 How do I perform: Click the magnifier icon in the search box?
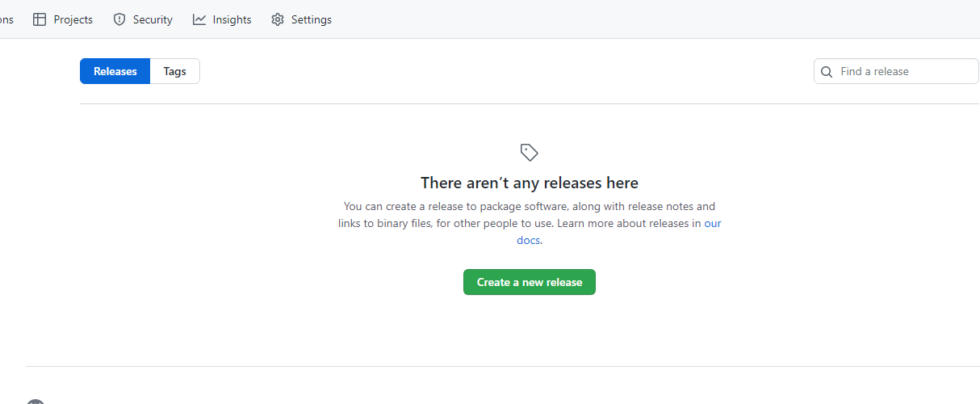(827, 72)
